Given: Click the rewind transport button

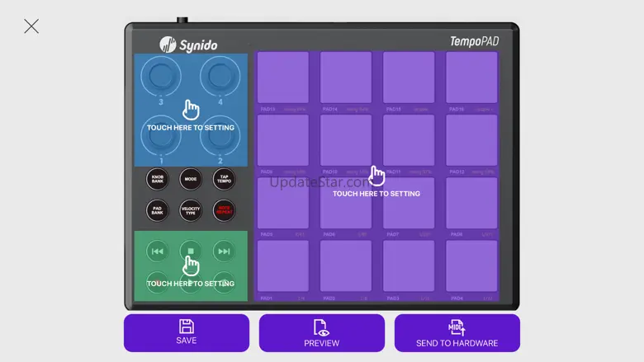Looking at the screenshot, I should 158,252.
